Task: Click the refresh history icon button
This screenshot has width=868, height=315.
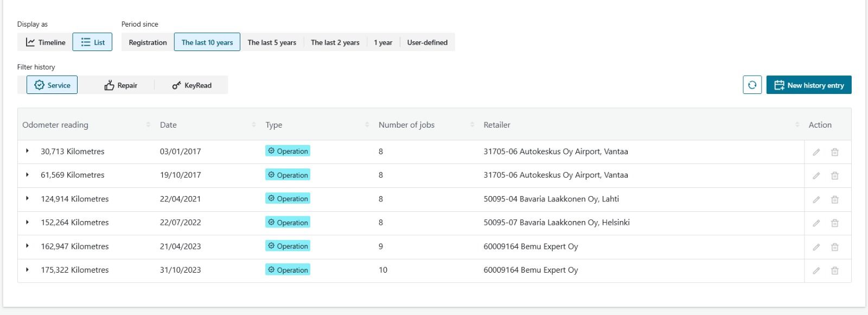Action: 752,85
